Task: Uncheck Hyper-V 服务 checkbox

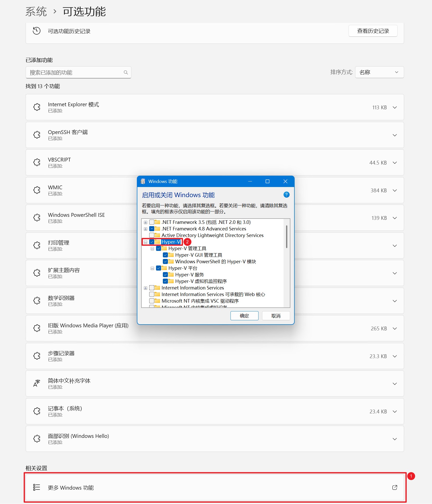Action: click(x=165, y=275)
